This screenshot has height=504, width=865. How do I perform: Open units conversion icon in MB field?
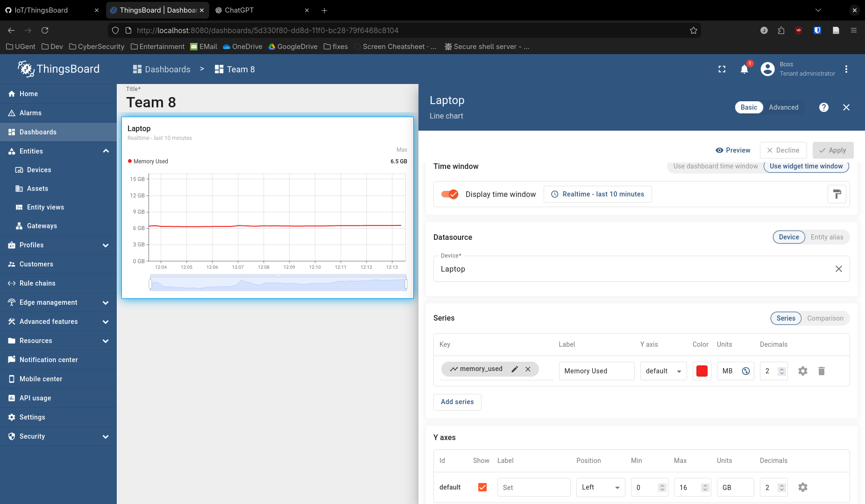pyautogui.click(x=746, y=371)
